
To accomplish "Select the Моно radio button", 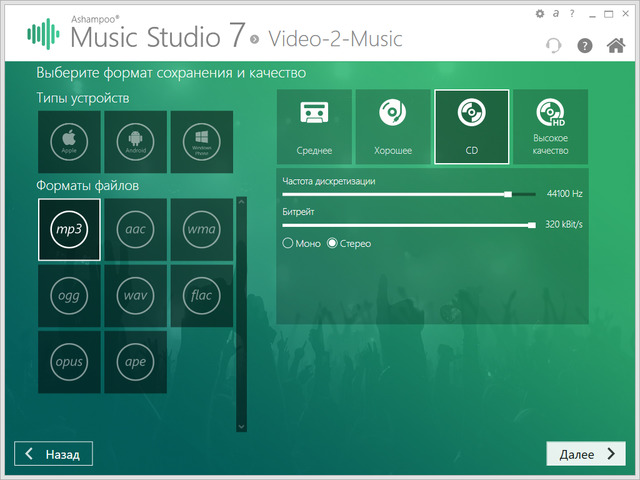I will [x=289, y=243].
